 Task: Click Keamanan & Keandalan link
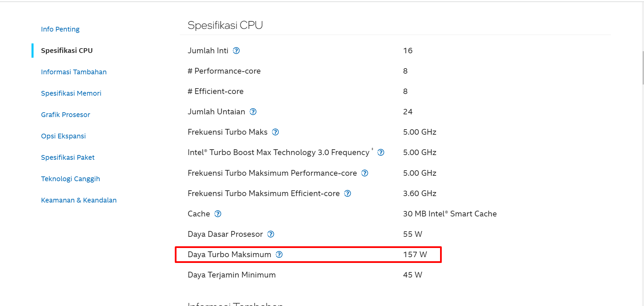(x=79, y=200)
